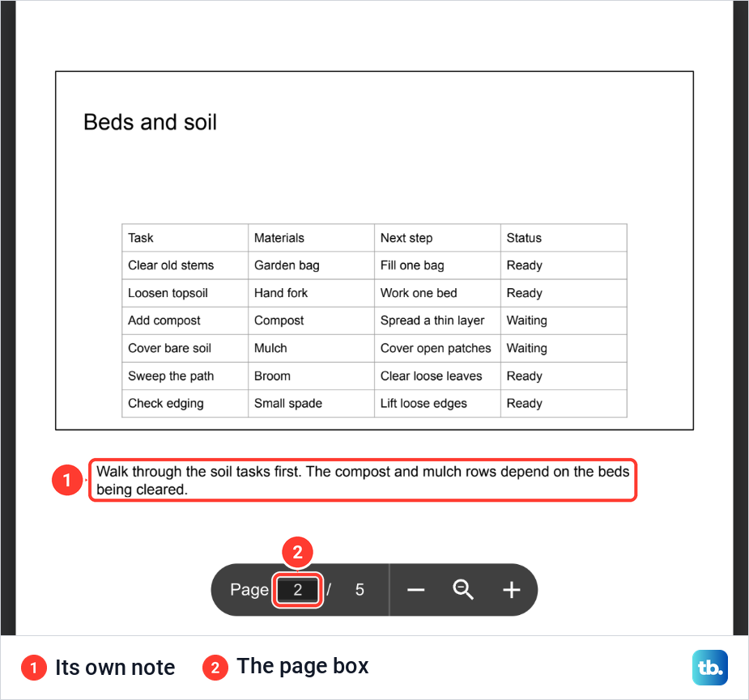The width and height of the screenshot is (749, 700).
Task: Click "Ready" status in Clear old stems row
Action: point(564,265)
